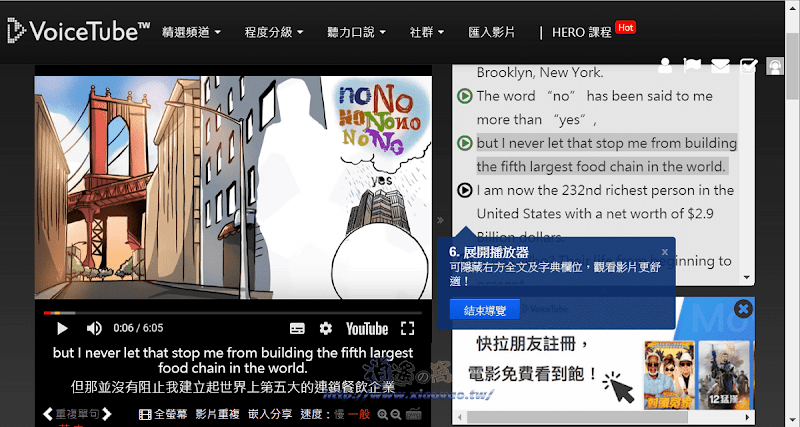800x427 pixels.
Task: Toggle YouTube subtitles captions icon
Action: (297, 329)
